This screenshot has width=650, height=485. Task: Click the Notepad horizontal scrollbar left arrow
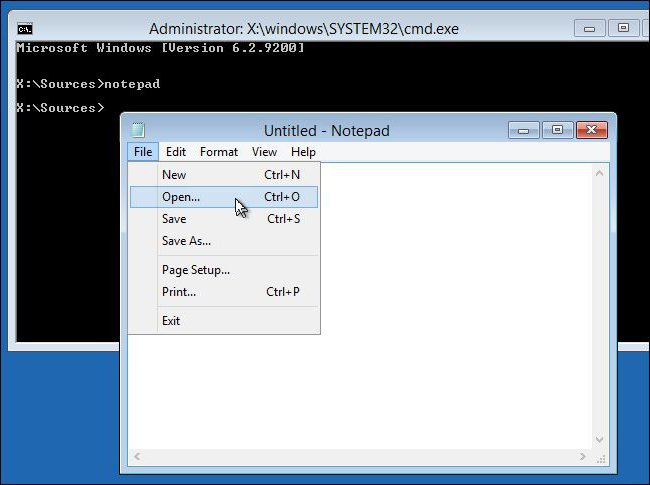click(x=137, y=456)
